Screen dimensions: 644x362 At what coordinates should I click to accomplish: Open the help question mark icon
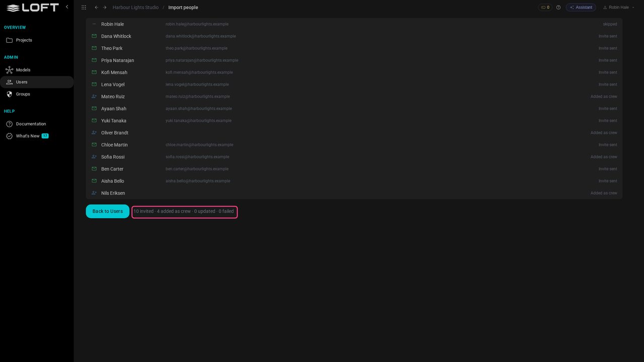tap(558, 8)
